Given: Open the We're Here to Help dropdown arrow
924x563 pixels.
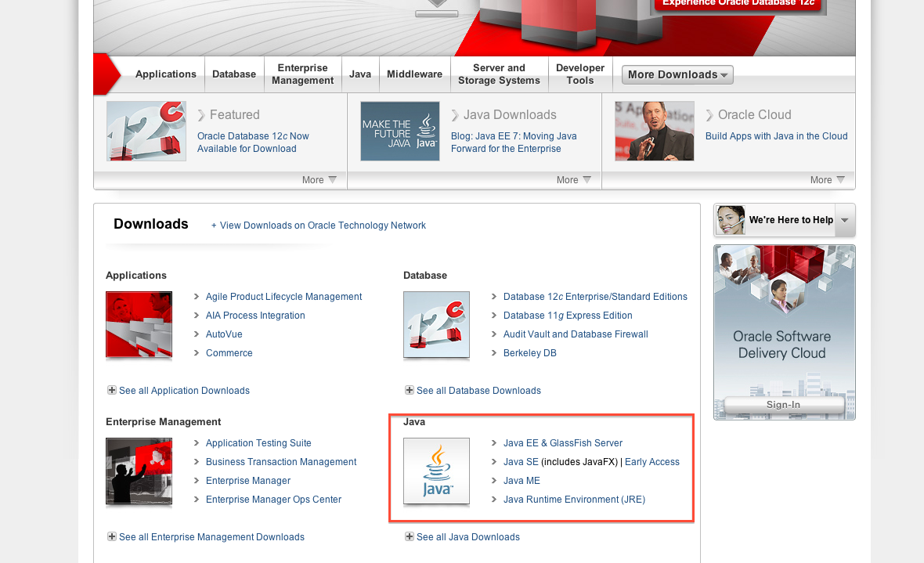Looking at the screenshot, I should coord(845,220).
